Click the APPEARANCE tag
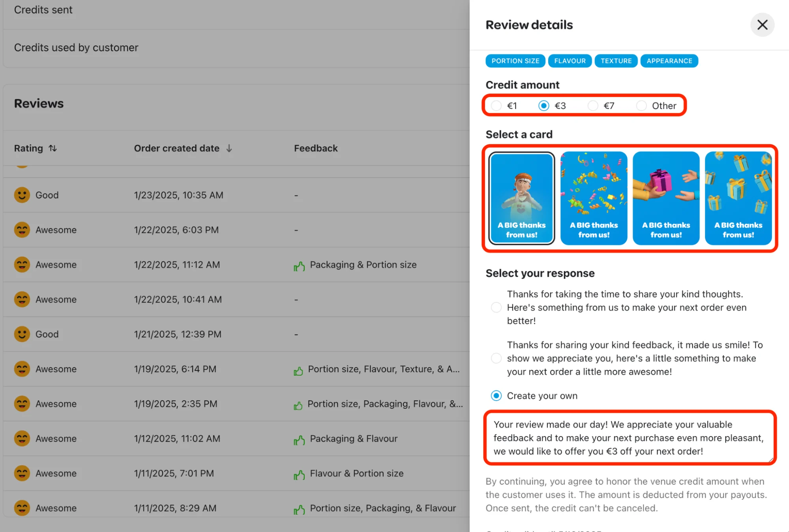 point(669,61)
